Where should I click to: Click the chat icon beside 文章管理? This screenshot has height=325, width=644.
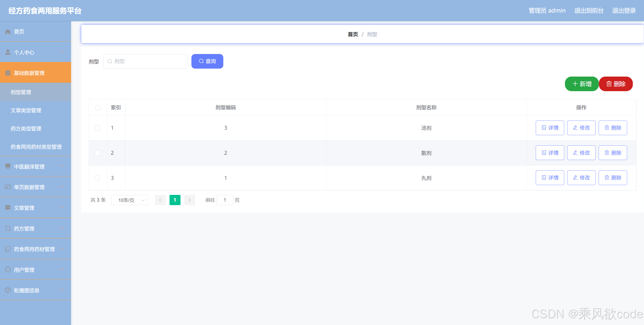click(x=8, y=207)
